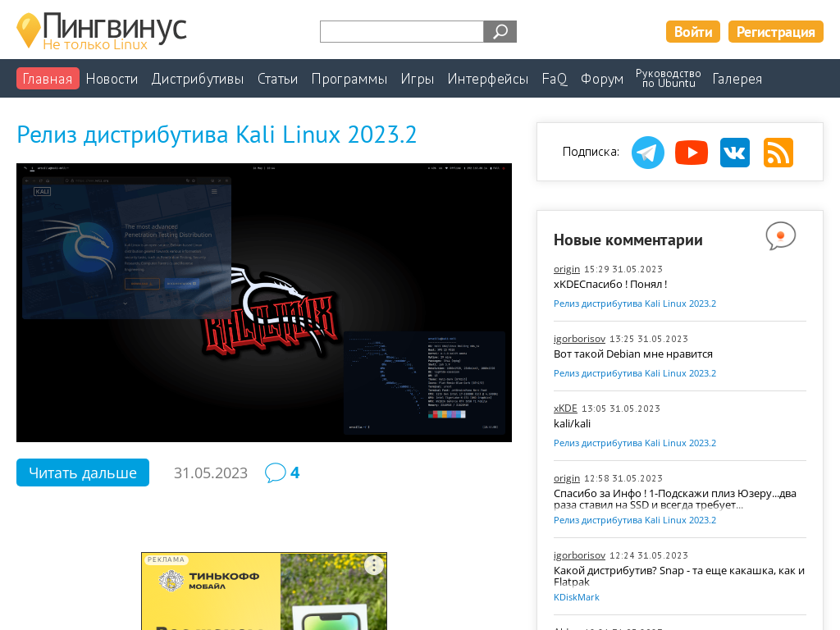The height and width of the screenshot is (630, 840).
Task: Click the Тинькофф Мобайл advertisement banner
Action: click(264, 591)
